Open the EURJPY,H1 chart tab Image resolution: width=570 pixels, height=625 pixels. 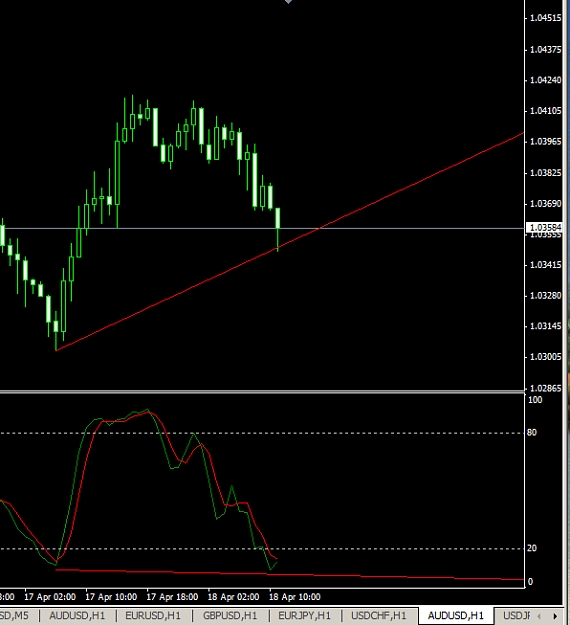[x=305, y=615]
